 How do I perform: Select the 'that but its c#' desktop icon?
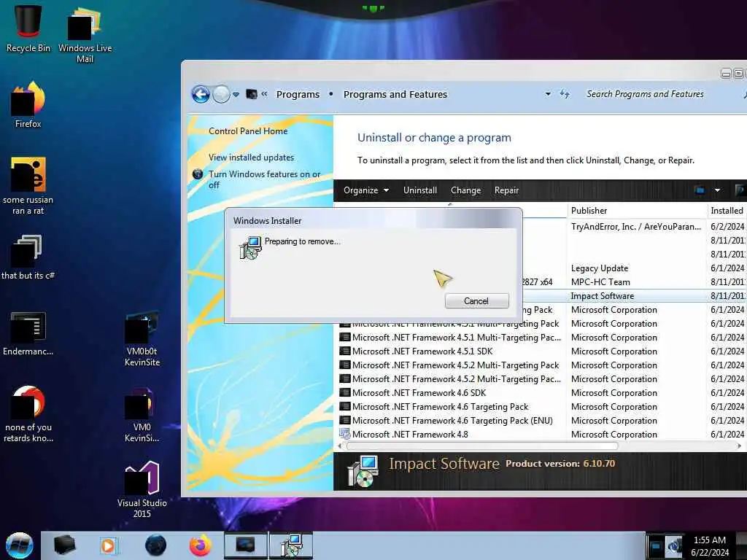(28, 257)
